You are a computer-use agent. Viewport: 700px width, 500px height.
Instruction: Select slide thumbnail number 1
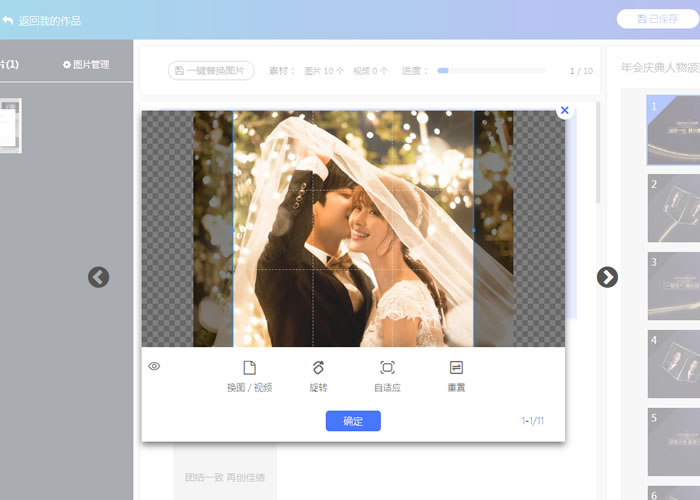(674, 130)
